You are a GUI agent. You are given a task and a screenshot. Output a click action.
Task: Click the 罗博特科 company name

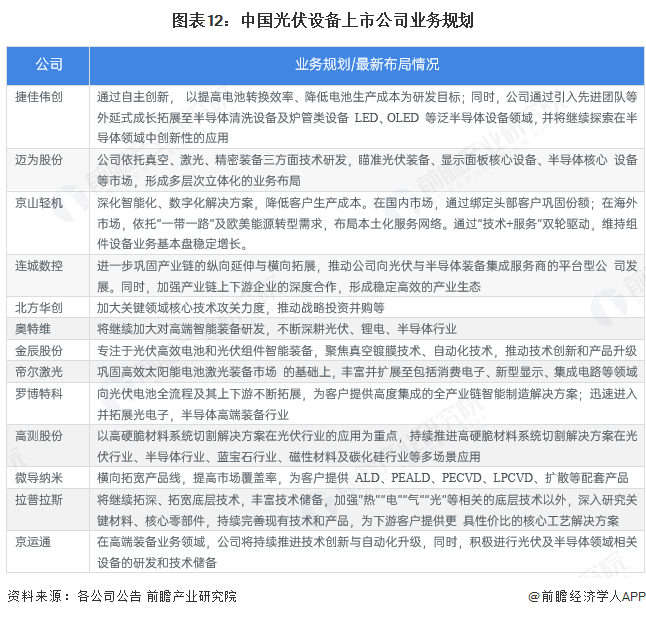pos(39,393)
